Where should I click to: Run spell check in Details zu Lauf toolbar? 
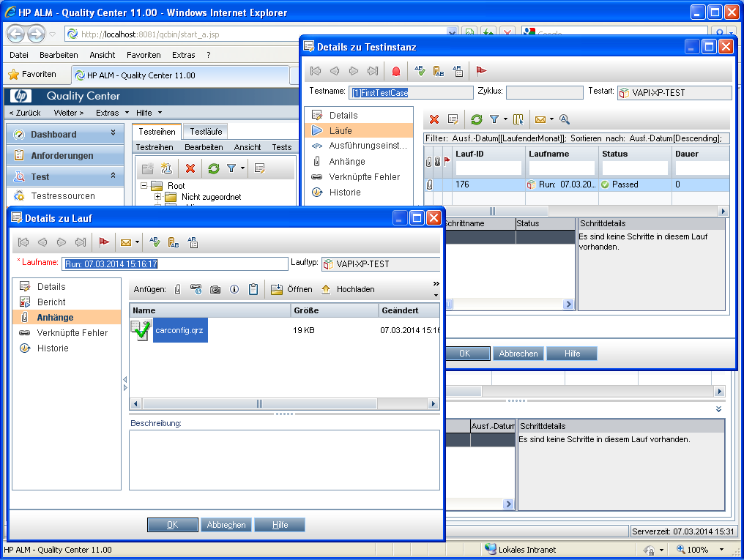pyautogui.click(x=155, y=242)
